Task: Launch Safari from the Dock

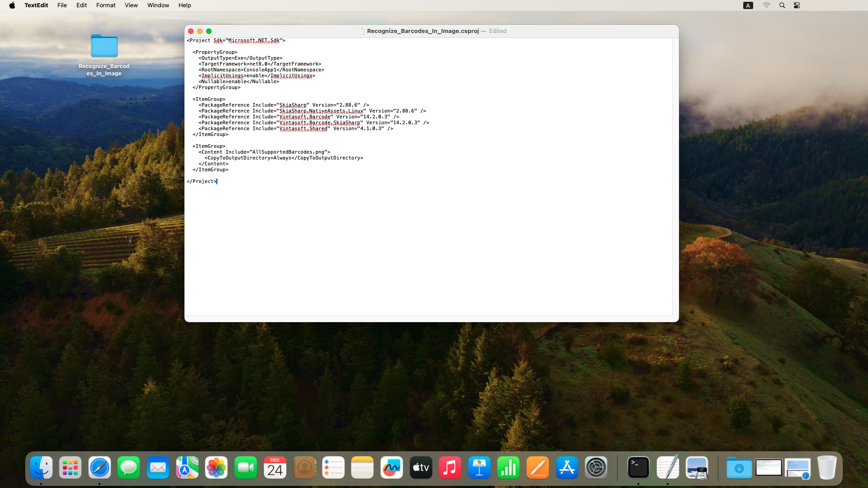Action: [x=99, y=468]
